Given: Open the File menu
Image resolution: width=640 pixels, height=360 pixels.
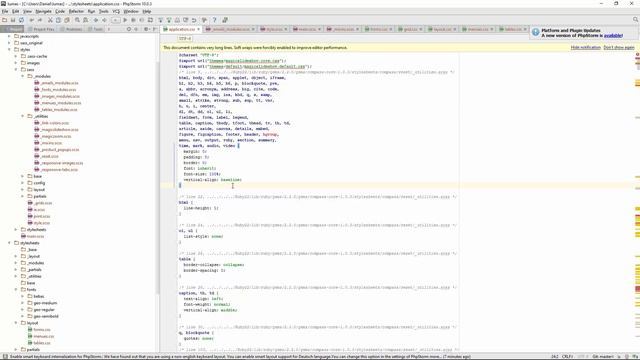Looking at the screenshot, I should (x=5, y=11).
